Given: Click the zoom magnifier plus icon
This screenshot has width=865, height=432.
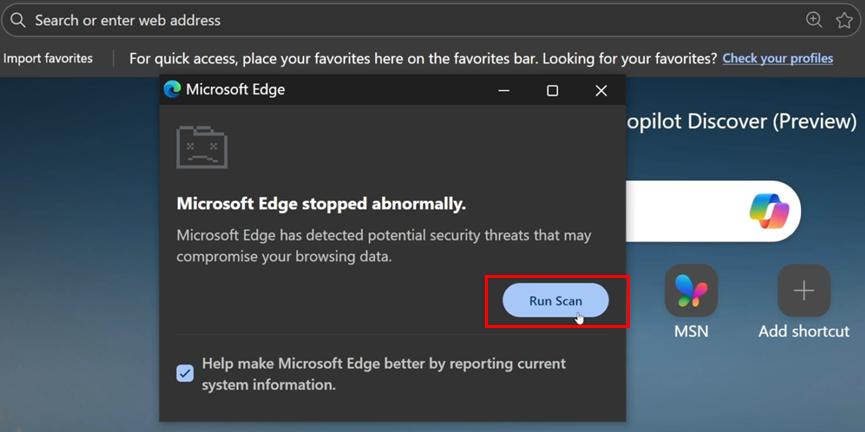Looking at the screenshot, I should point(814,20).
